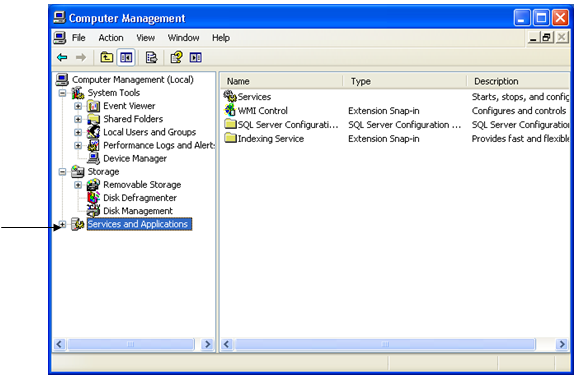Click the details pane horizontal scrollbar thumb
576x377 pixels.
385,344
